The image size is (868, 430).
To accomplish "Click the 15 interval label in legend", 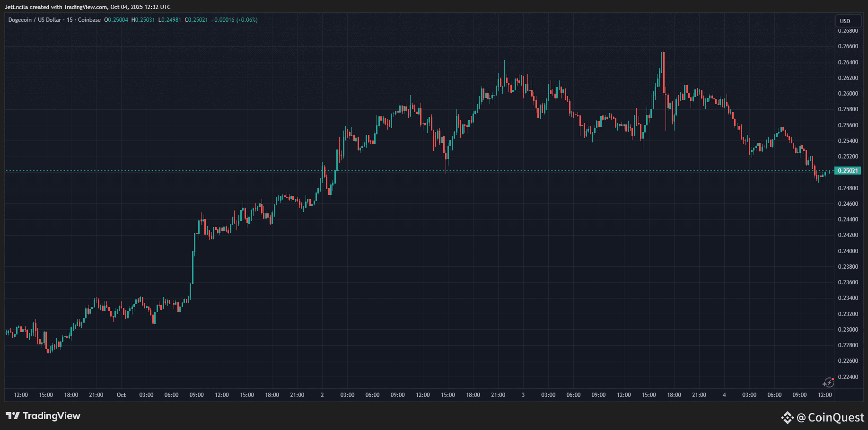I will [x=70, y=20].
